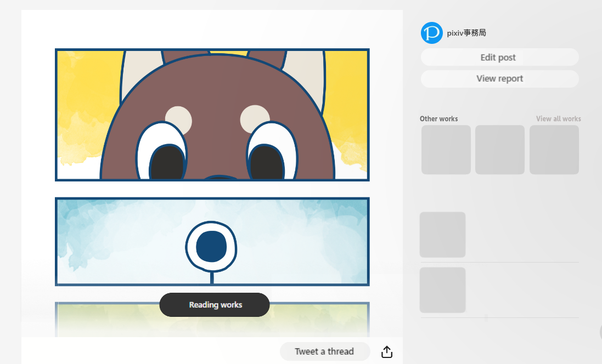Click the pixiv blue logo avatar icon
The height and width of the screenshot is (364, 602).
pos(431,33)
